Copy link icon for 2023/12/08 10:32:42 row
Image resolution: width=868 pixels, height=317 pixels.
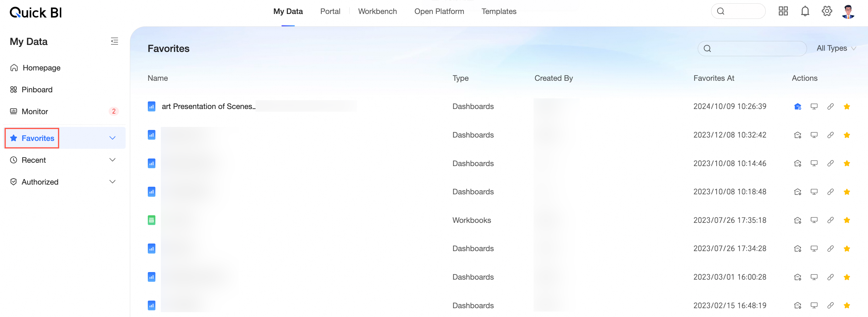[x=830, y=135]
